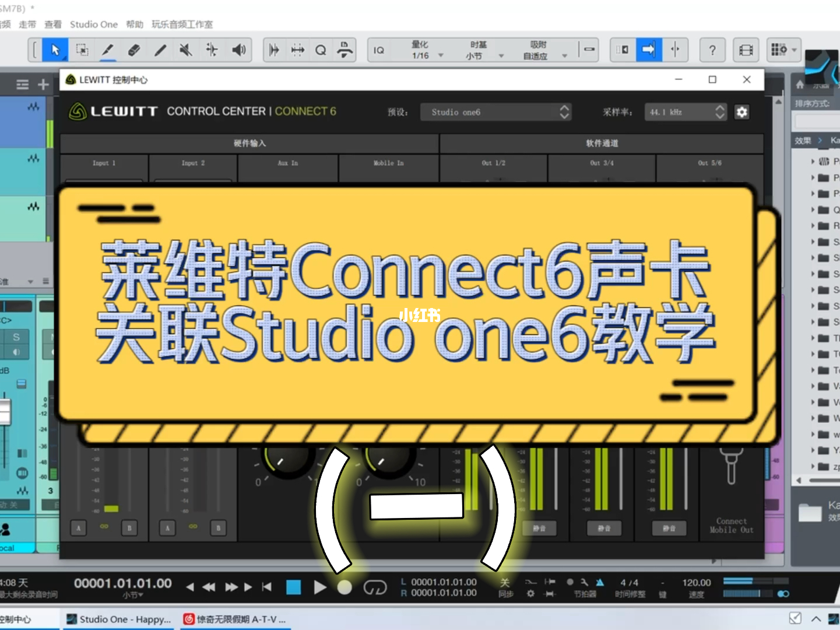840x630 pixels.
Task: Open LEWITT Control Center gear settings
Action: click(x=741, y=112)
